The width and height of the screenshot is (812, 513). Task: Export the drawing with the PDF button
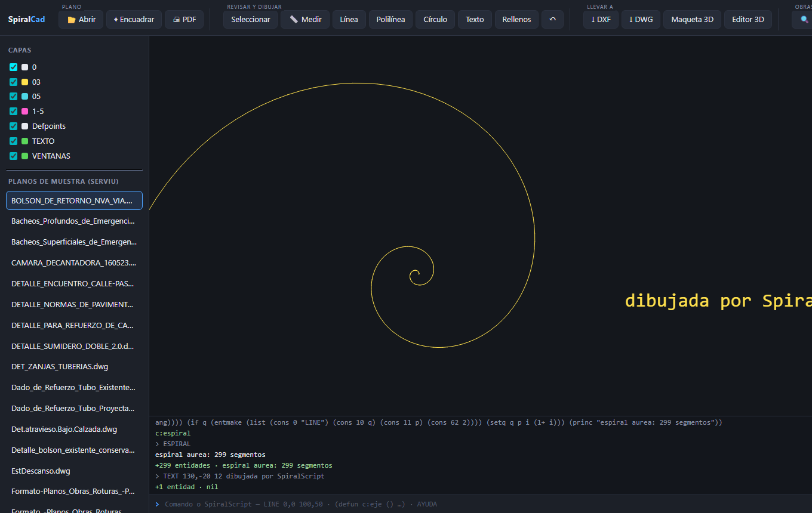(184, 20)
